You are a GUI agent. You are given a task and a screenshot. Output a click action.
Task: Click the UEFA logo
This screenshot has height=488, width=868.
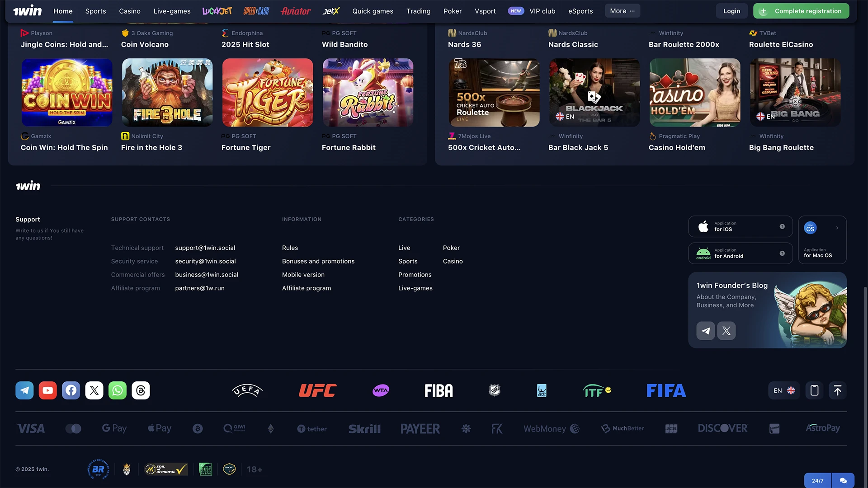[247, 390]
